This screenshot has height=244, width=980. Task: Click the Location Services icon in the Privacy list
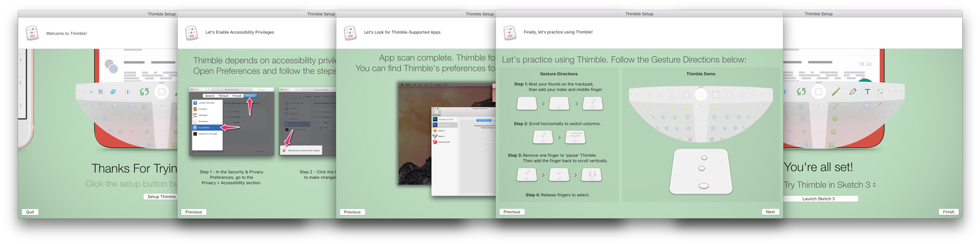[x=195, y=103]
